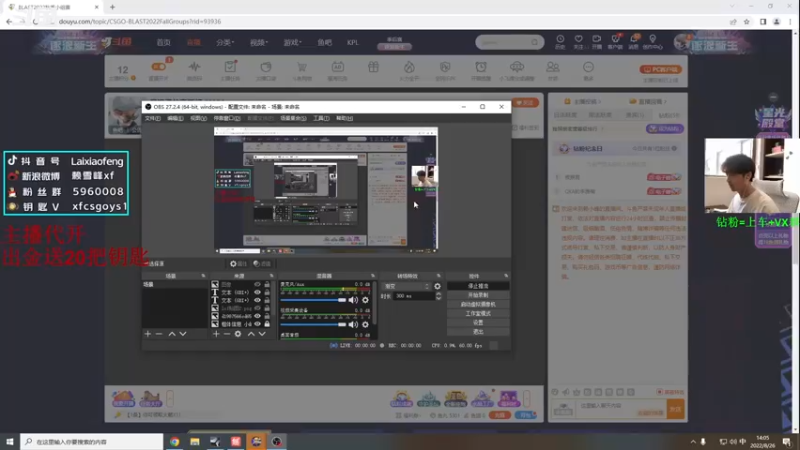Click Exit (退出) button in OBS controls
The width and height of the screenshot is (800, 450).
click(478, 332)
